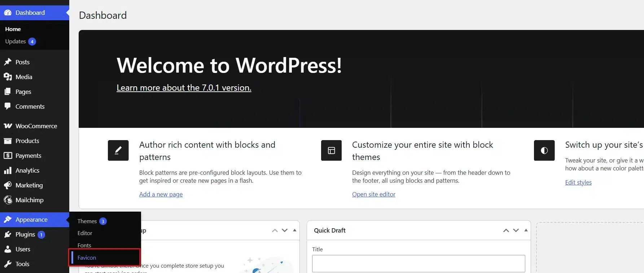This screenshot has width=644, height=273.
Task: Open Analytics via the bar chart icon
Action: (8, 170)
